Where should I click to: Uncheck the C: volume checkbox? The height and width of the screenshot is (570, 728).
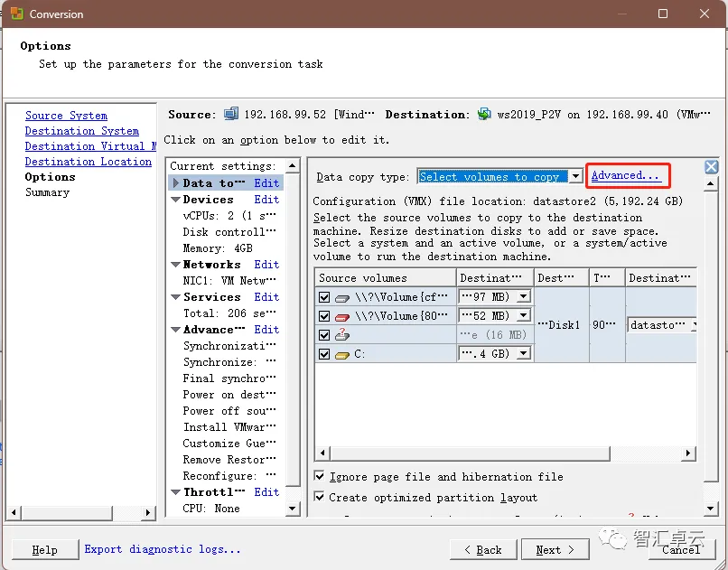(324, 354)
